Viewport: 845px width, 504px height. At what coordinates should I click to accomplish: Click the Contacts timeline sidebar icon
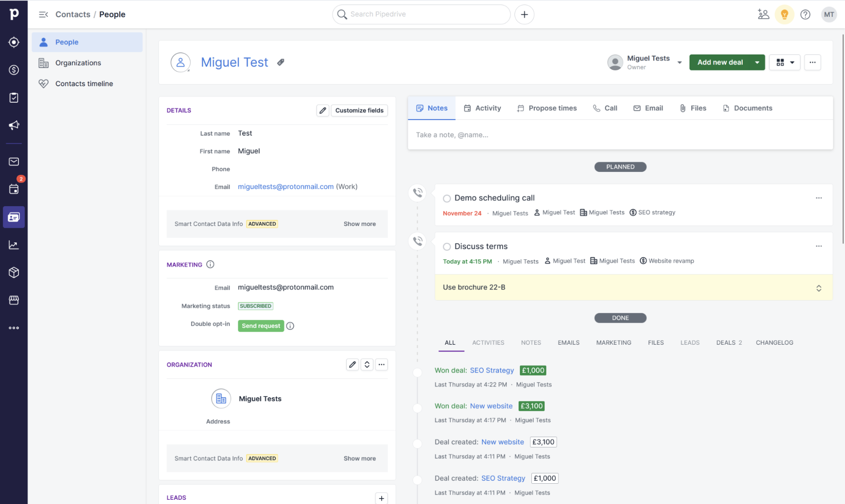pos(44,83)
